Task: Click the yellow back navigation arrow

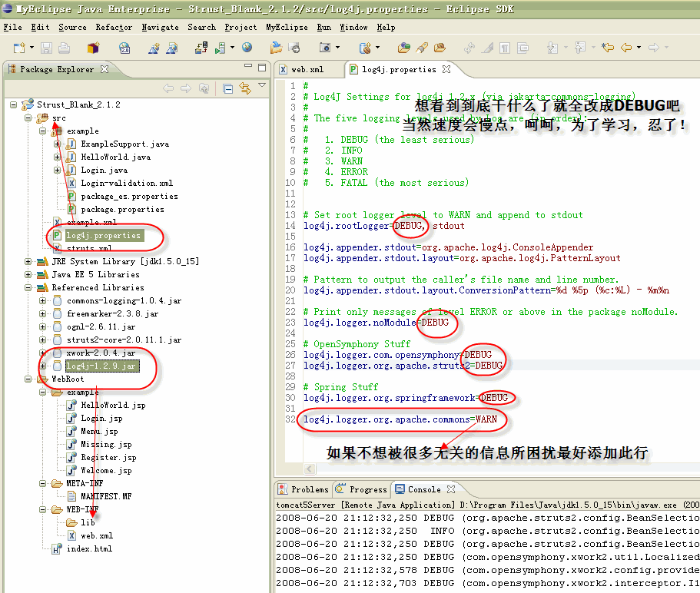Action: click(626, 48)
